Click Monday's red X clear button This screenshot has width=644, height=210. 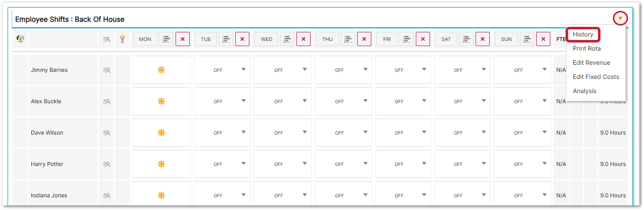point(183,39)
